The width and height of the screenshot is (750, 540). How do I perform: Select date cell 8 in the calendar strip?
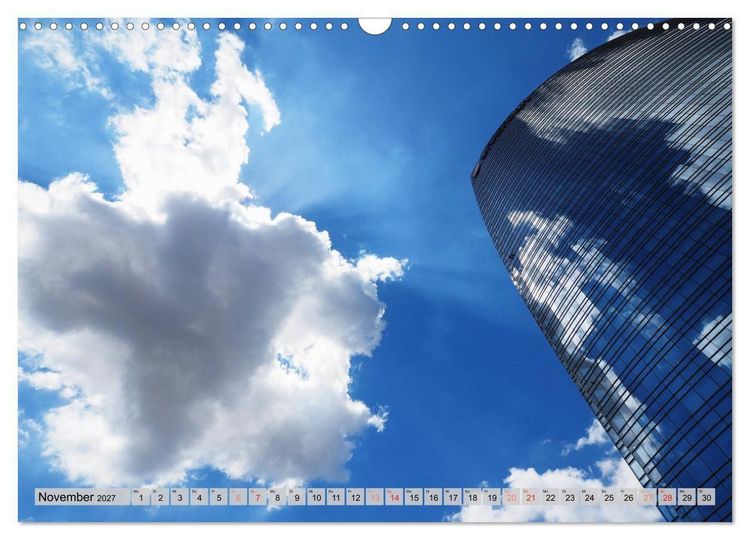(277, 497)
